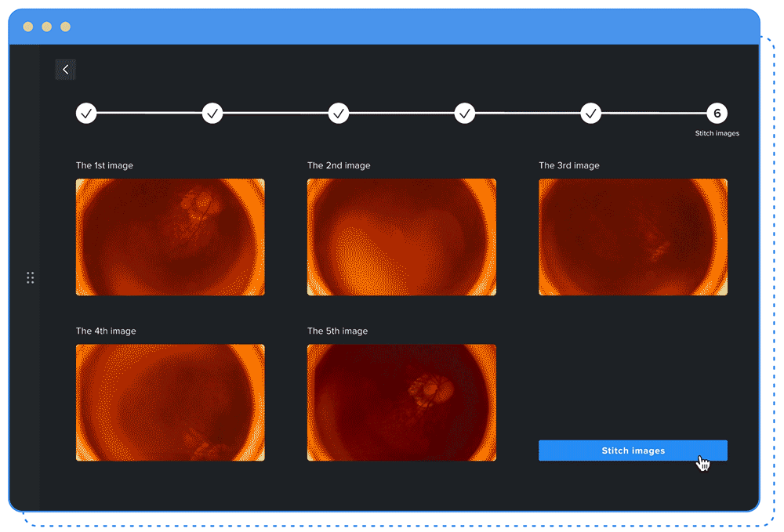This screenshot has width=784, height=532.
Task: Select the first completed step checkmark
Action: point(86,114)
